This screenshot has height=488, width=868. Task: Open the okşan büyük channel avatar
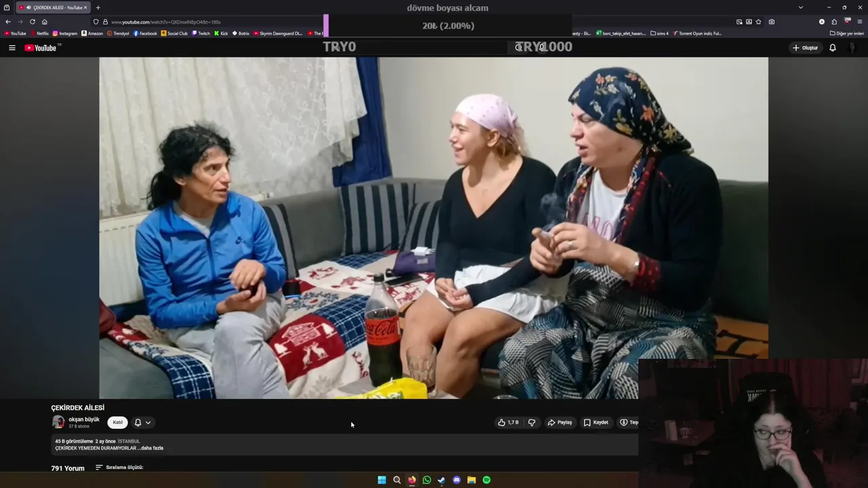pos(58,422)
